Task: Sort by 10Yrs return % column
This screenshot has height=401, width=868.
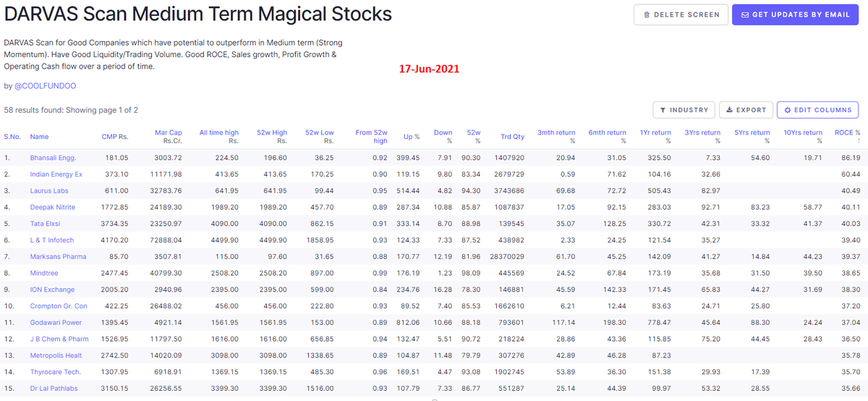Action: pos(802,137)
